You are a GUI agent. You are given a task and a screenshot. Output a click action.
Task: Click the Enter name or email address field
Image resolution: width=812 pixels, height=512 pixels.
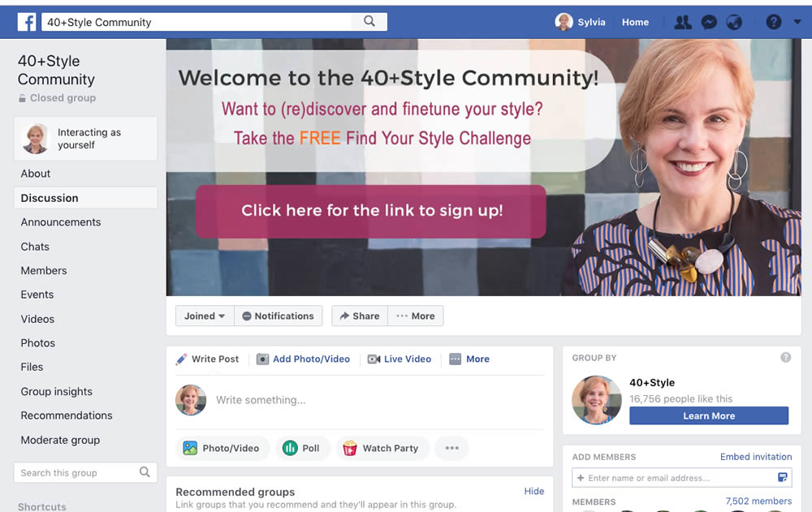tap(681, 478)
